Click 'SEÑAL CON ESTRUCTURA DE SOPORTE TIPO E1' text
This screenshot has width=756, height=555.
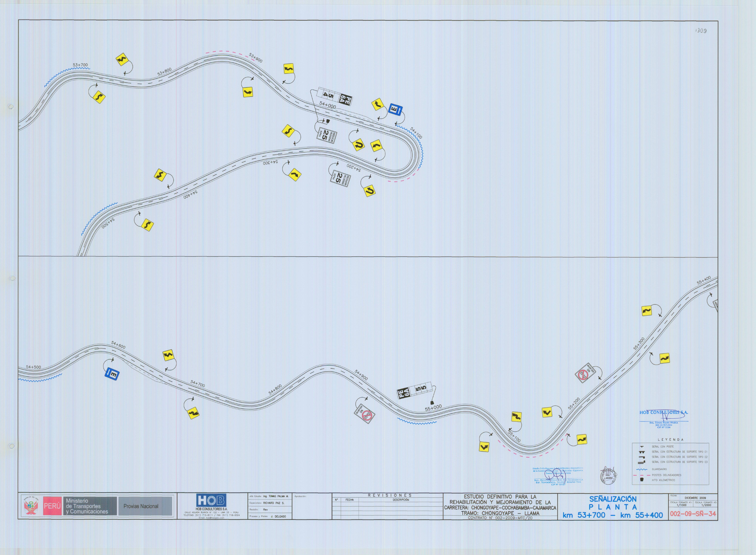[x=679, y=452]
